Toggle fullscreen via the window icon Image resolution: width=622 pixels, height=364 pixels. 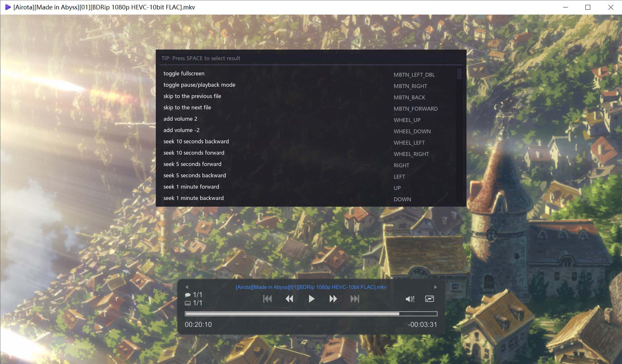[x=429, y=299]
